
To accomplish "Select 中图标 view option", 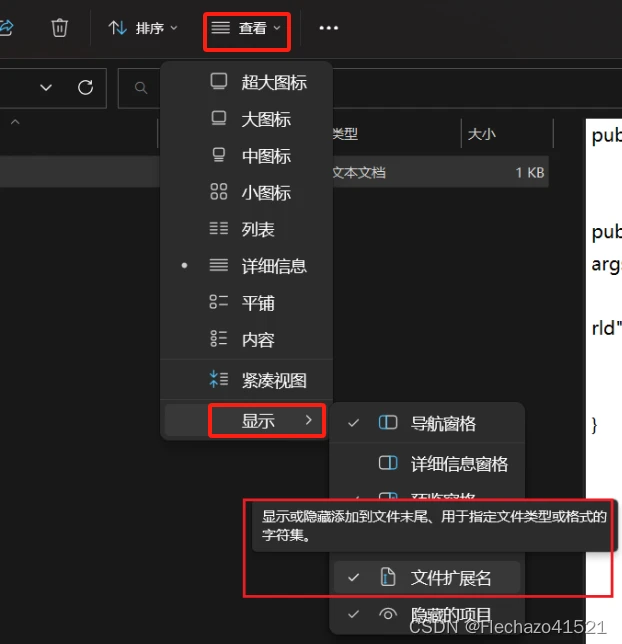I will coord(246,156).
